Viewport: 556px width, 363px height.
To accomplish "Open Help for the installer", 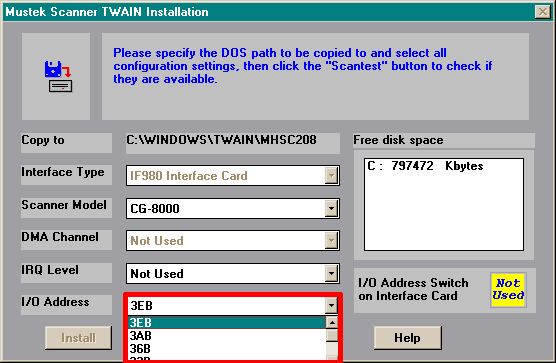I will (x=407, y=338).
